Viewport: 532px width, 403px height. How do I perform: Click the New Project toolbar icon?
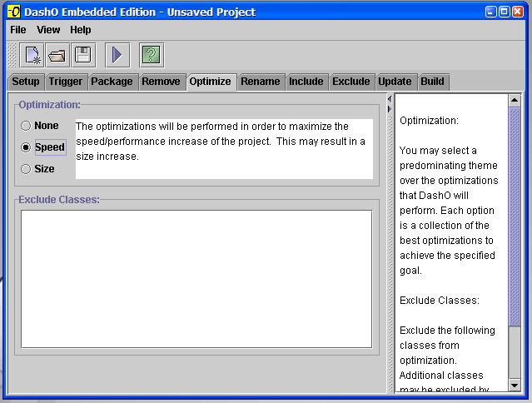tap(32, 55)
